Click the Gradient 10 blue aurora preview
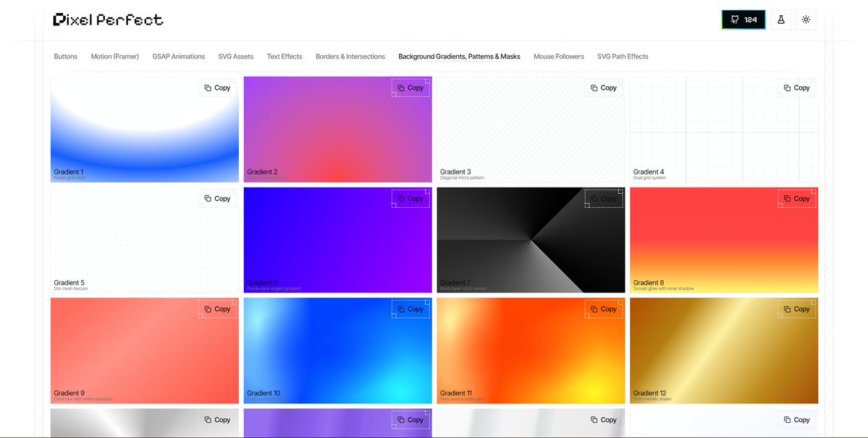868x438 pixels. 337,351
